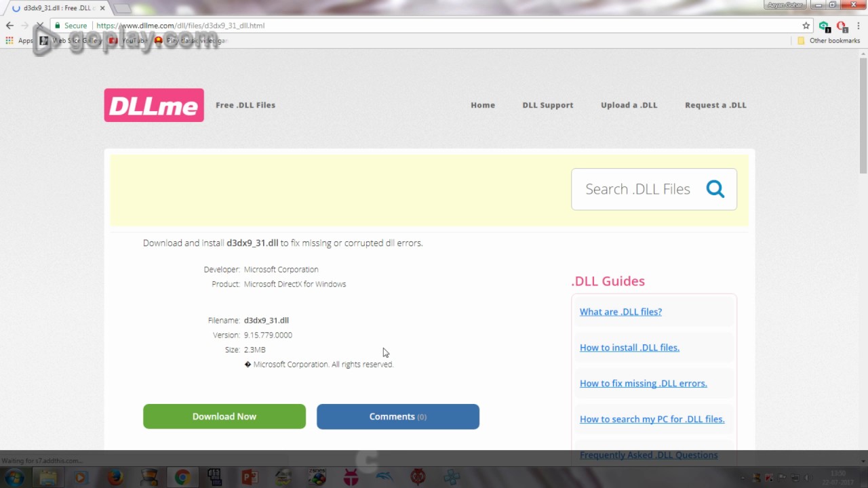Click the magnifier search icon on DLLme
This screenshot has height=488, width=868.
715,188
